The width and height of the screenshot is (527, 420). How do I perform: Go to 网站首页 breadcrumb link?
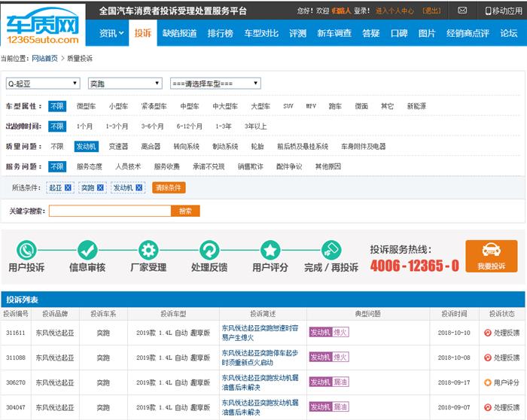point(44,59)
